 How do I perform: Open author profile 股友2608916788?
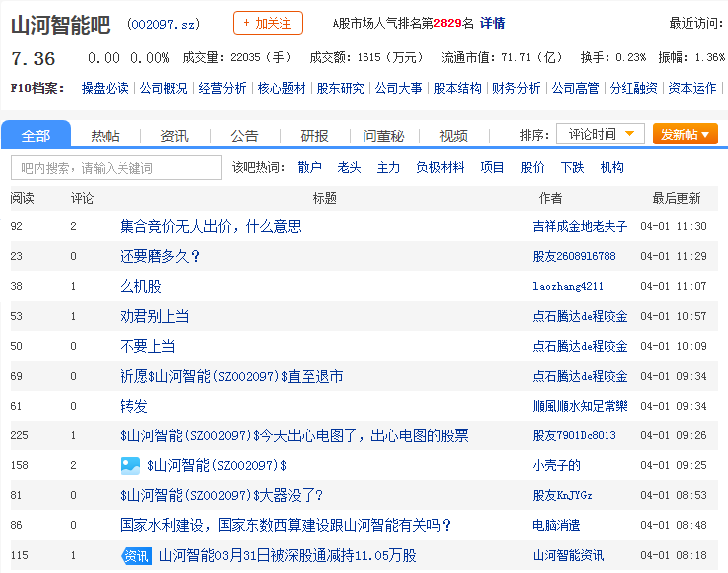574,256
